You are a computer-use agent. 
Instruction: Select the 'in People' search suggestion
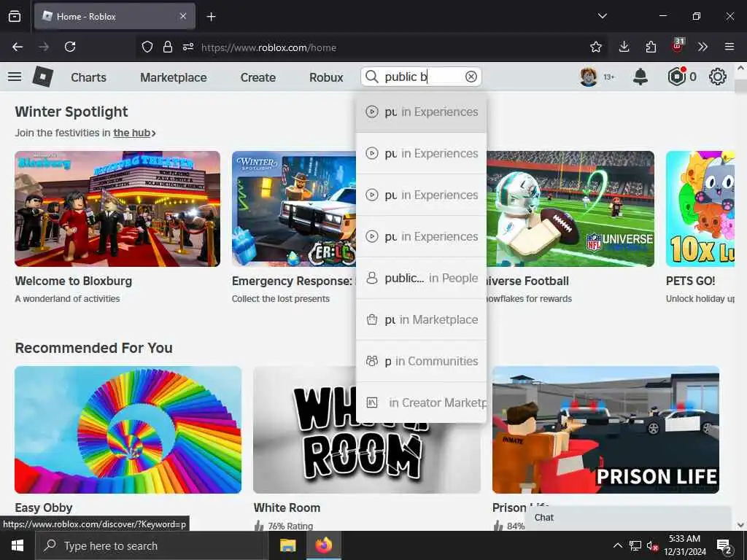[x=421, y=278]
